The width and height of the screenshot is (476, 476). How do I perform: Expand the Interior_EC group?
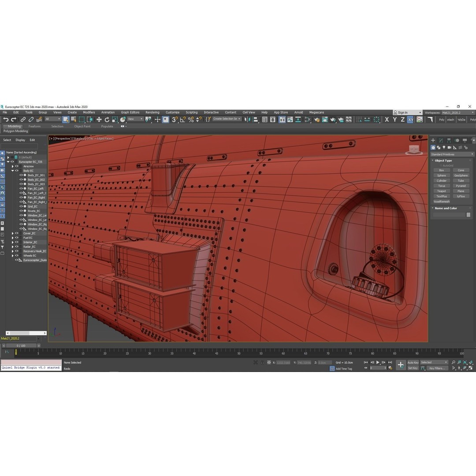coord(13,242)
